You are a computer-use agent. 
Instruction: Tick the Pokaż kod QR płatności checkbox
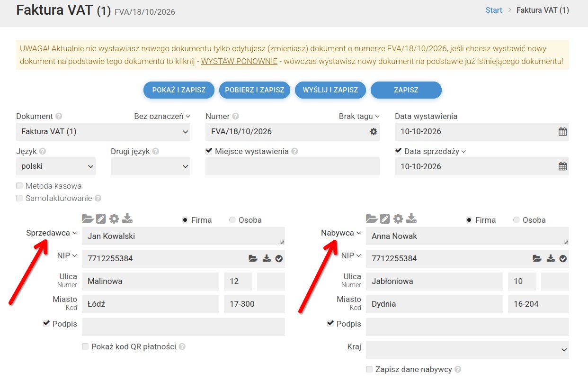click(x=85, y=347)
